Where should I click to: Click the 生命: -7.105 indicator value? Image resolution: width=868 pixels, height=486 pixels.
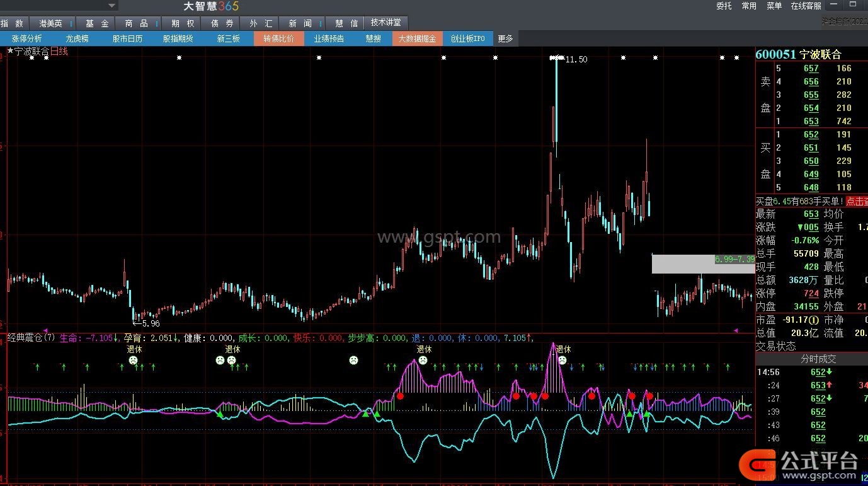(89, 338)
